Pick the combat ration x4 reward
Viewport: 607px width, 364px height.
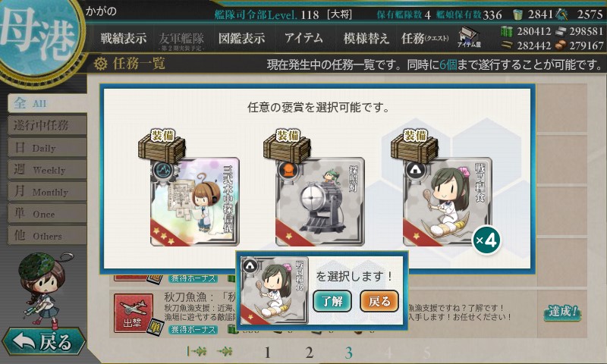tap(448, 201)
